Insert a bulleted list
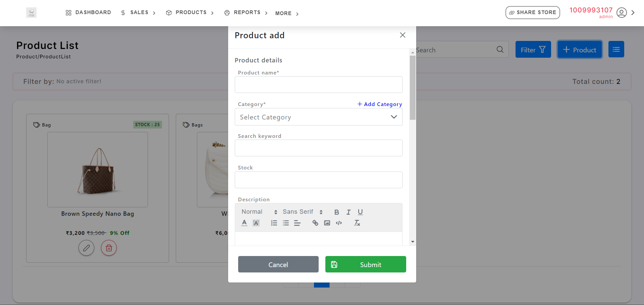The height and width of the screenshot is (305, 644). pos(286,223)
